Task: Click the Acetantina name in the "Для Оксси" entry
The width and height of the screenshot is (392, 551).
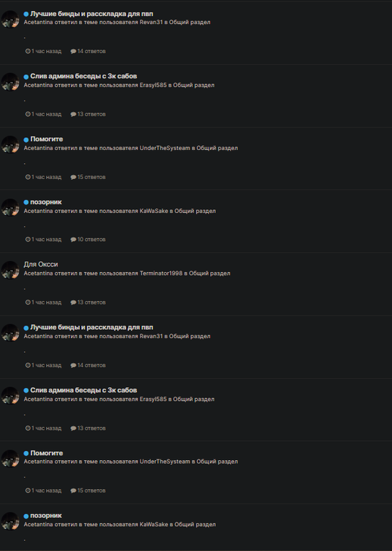Action: tap(38, 273)
